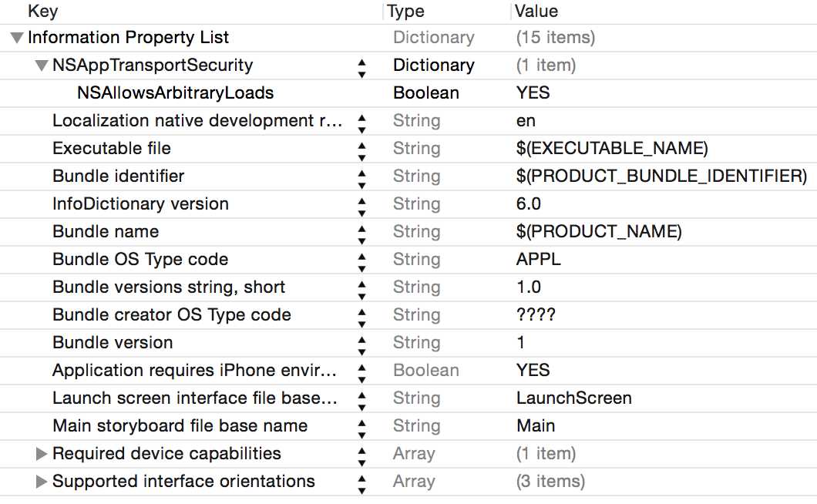Select the LaunchScreen value field
Viewport: 817px width, 504px height.
coord(573,398)
